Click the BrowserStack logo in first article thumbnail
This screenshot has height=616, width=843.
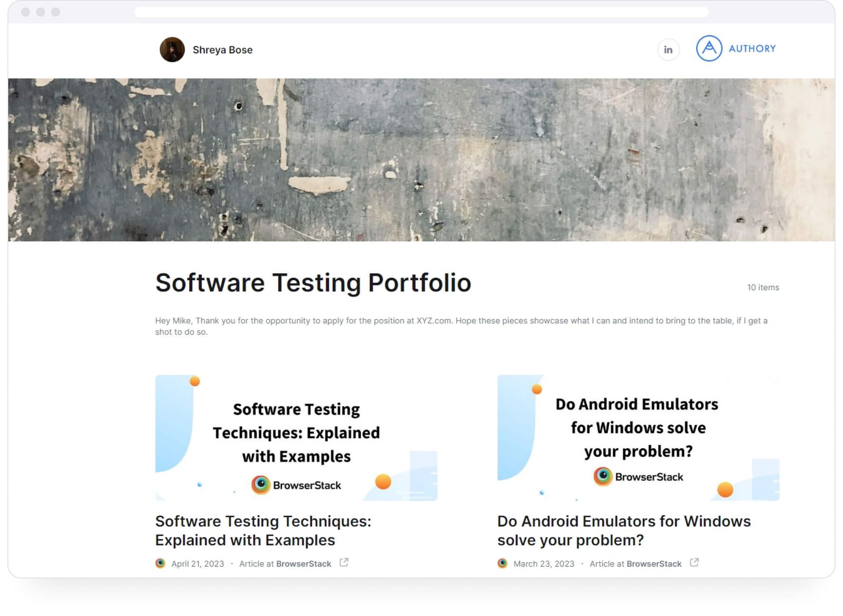[297, 485]
